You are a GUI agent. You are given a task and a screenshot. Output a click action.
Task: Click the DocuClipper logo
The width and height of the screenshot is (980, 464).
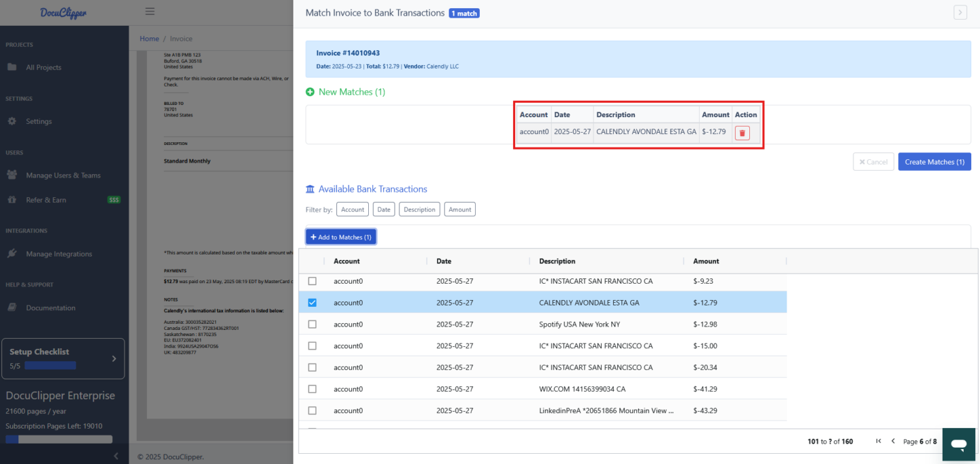point(63,12)
